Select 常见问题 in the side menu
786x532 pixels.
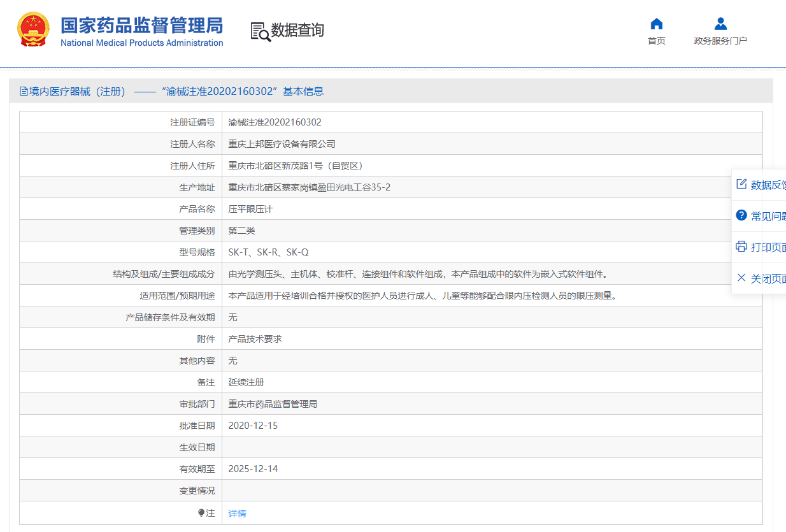768,216
